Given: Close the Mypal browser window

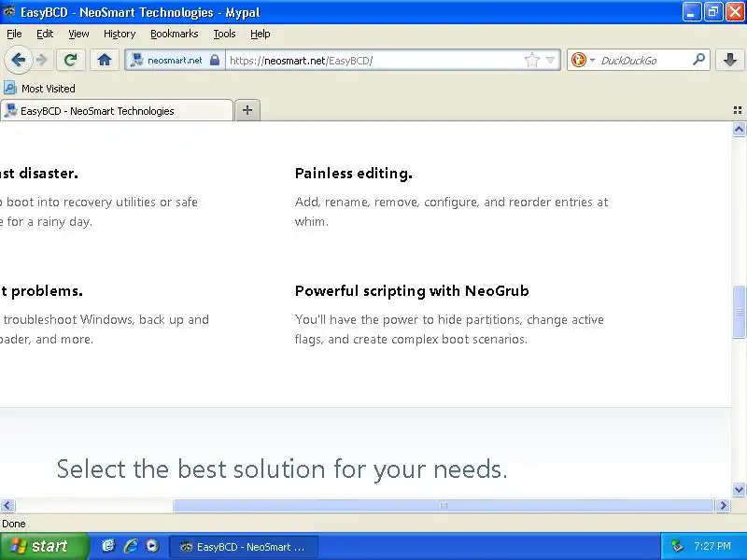Looking at the screenshot, I should point(735,12).
